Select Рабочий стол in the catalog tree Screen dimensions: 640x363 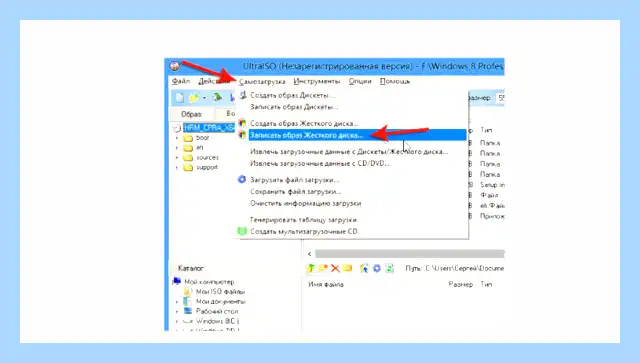coord(217,311)
